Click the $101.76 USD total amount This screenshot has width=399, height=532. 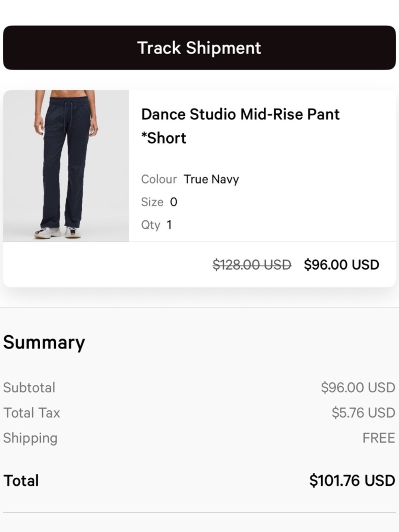351,480
